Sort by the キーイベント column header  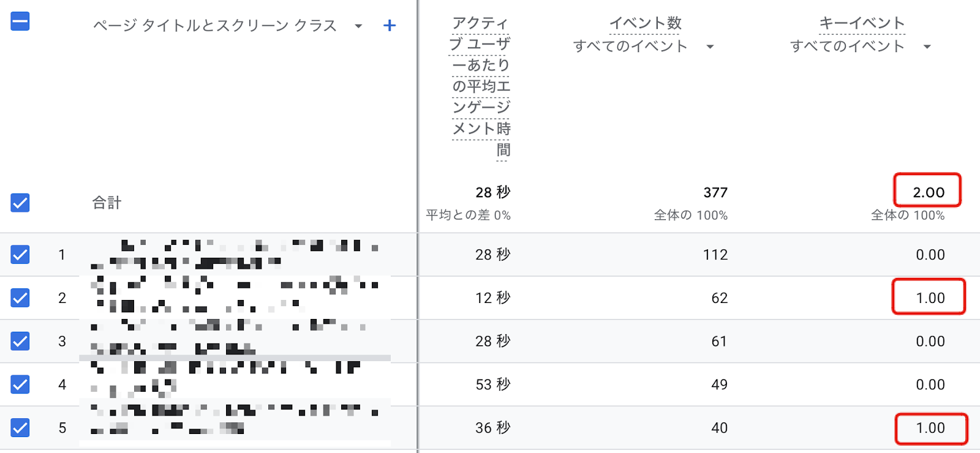click(862, 23)
